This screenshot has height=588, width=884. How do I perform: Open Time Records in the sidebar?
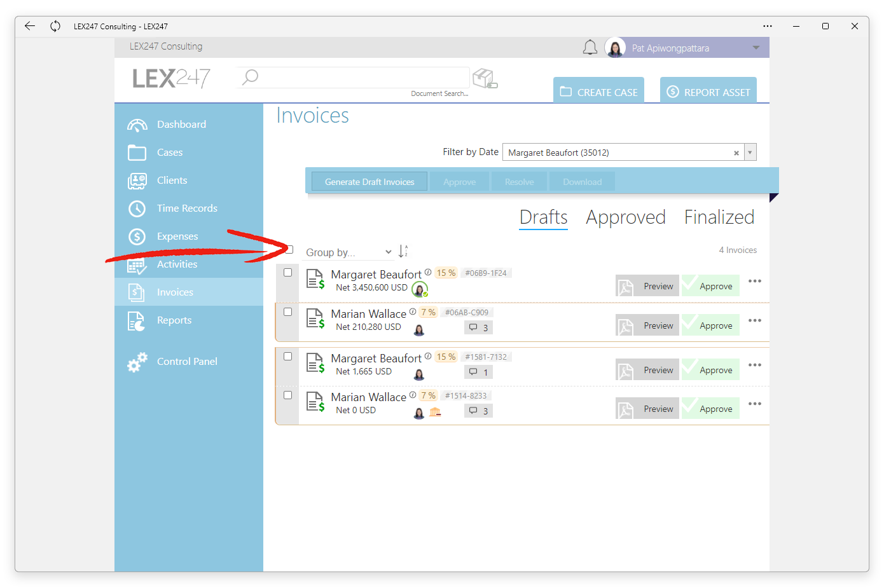click(x=189, y=209)
